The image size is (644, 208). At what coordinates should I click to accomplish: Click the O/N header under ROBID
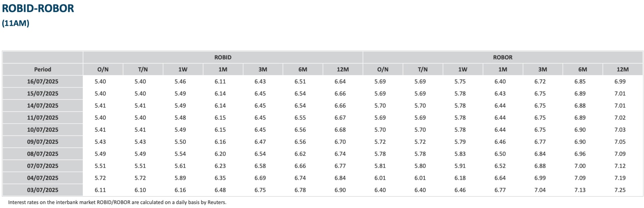coord(103,70)
